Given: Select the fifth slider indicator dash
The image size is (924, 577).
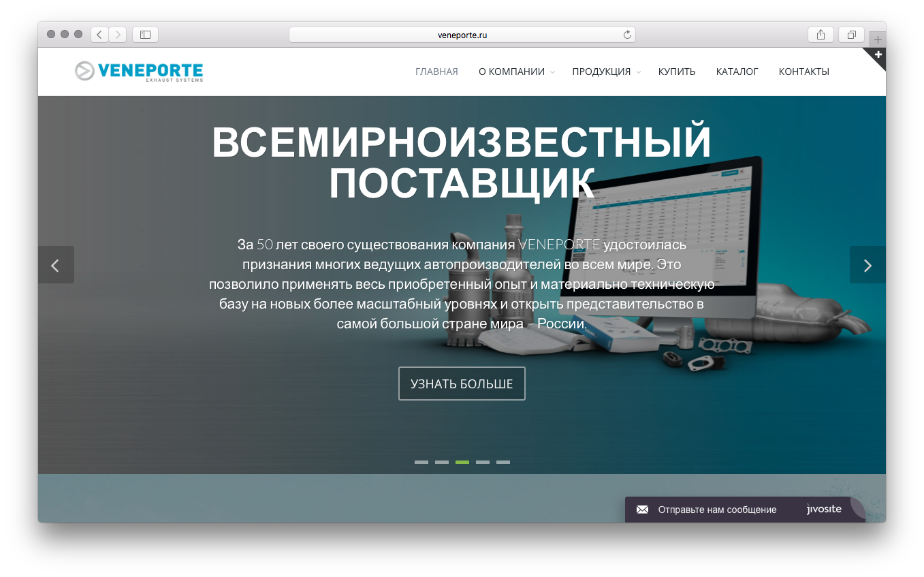Looking at the screenshot, I should [503, 462].
